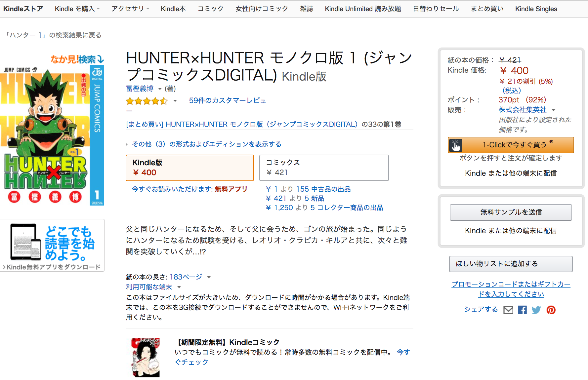
Task: Open the コミック navigation item
Action: tap(211, 9)
